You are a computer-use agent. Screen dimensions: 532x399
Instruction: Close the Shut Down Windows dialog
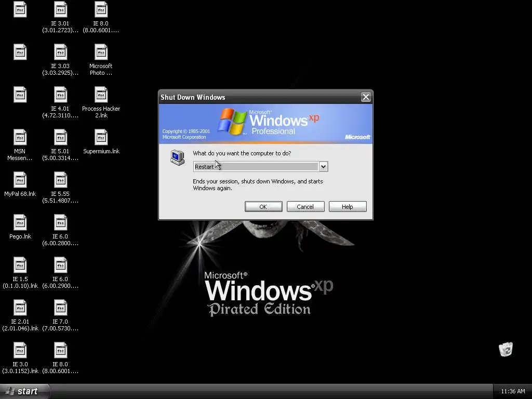366,97
